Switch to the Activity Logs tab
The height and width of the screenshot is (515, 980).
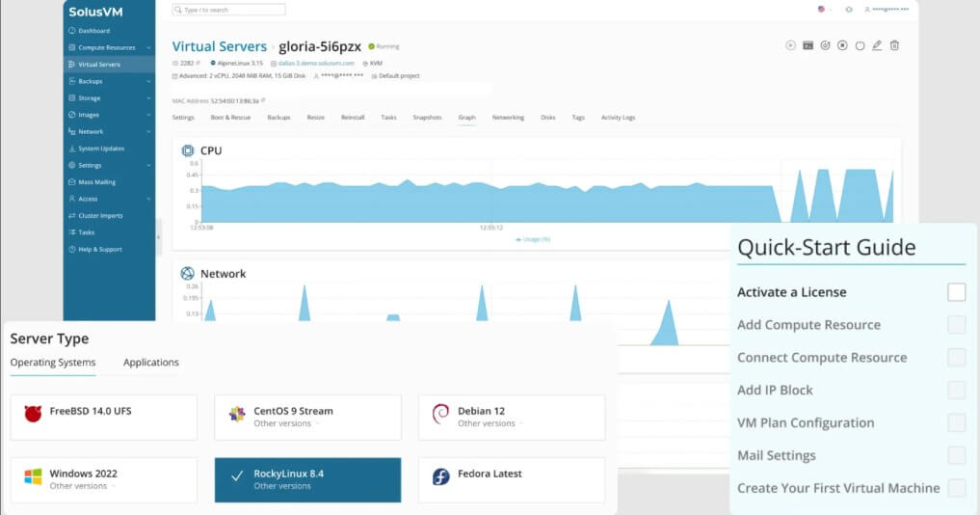coord(618,118)
